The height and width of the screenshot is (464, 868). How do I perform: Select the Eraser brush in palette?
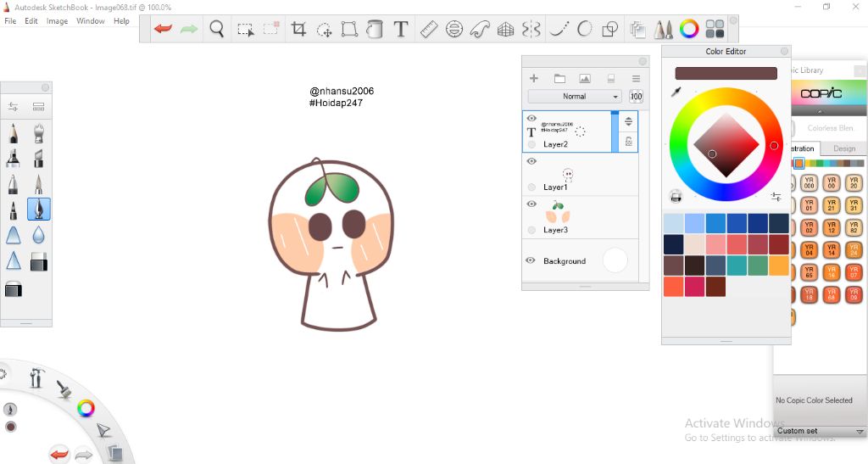pyautogui.click(x=38, y=262)
